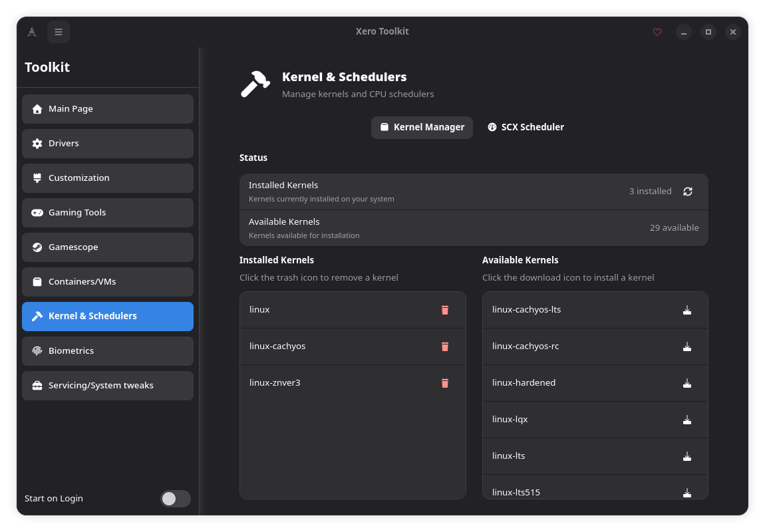The height and width of the screenshot is (532, 765).
Task: Switch to the SCX Scheduler tab
Action: click(526, 127)
